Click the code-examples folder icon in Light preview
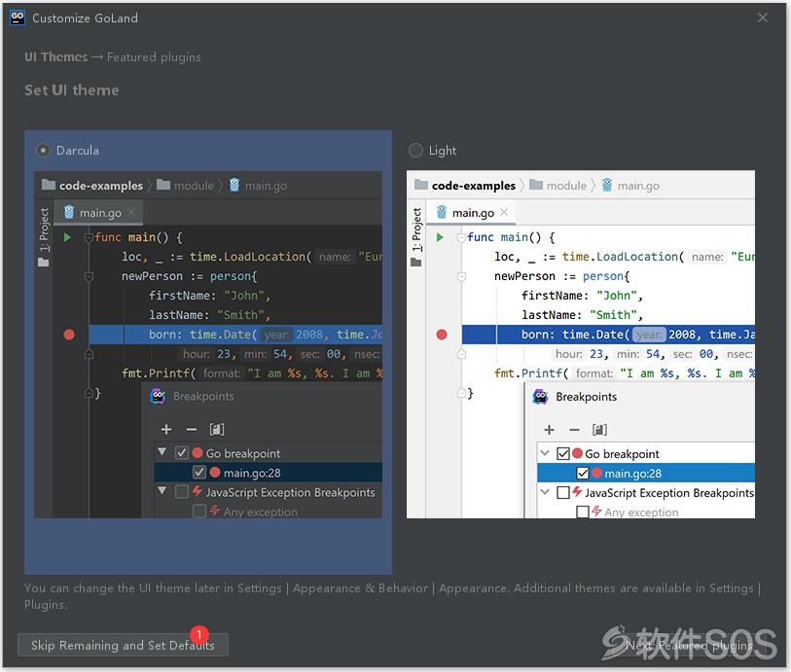 click(x=420, y=185)
